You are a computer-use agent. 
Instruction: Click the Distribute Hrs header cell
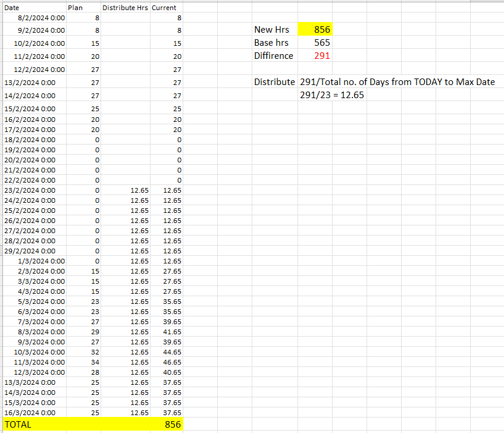(x=126, y=8)
